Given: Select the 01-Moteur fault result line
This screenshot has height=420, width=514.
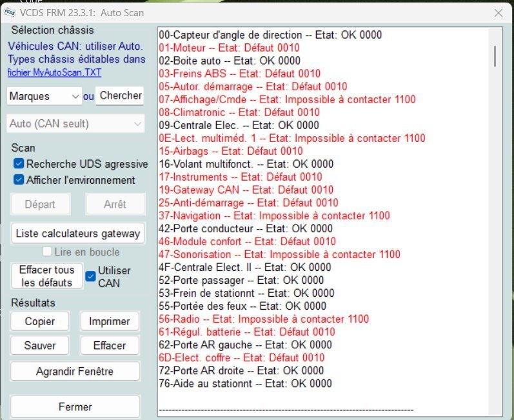Looking at the screenshot, I should (229, 48).
